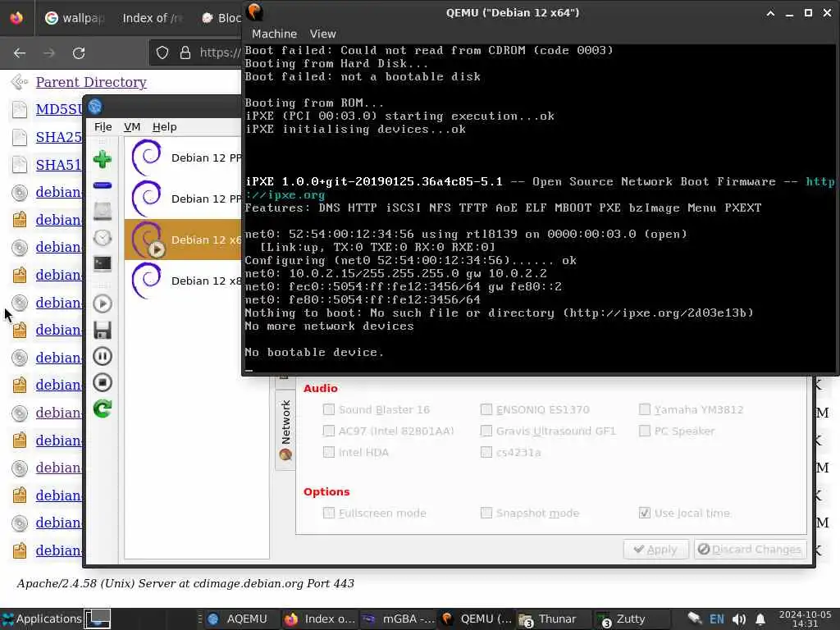This screenshot has height=630, width=840.
Task: Select the highlighted running Debian 12 x6 VM
Action: click(x=183, y=240)
